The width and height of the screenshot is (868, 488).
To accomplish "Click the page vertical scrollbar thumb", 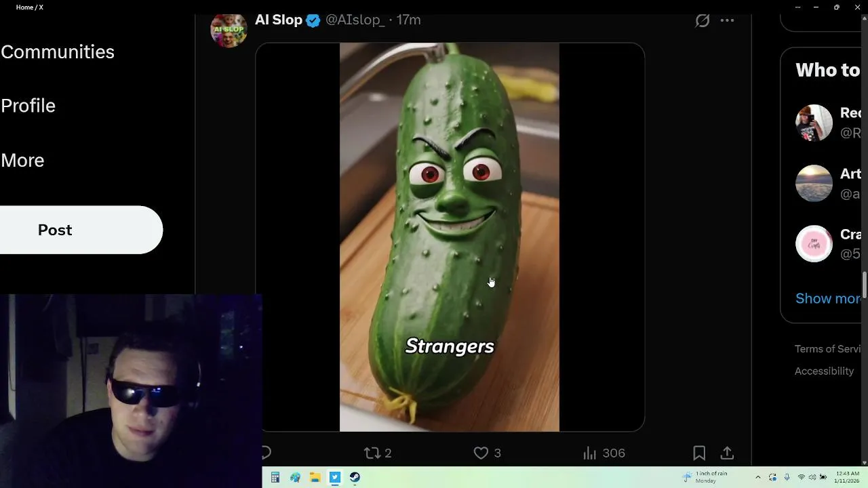I will (864, 286).
